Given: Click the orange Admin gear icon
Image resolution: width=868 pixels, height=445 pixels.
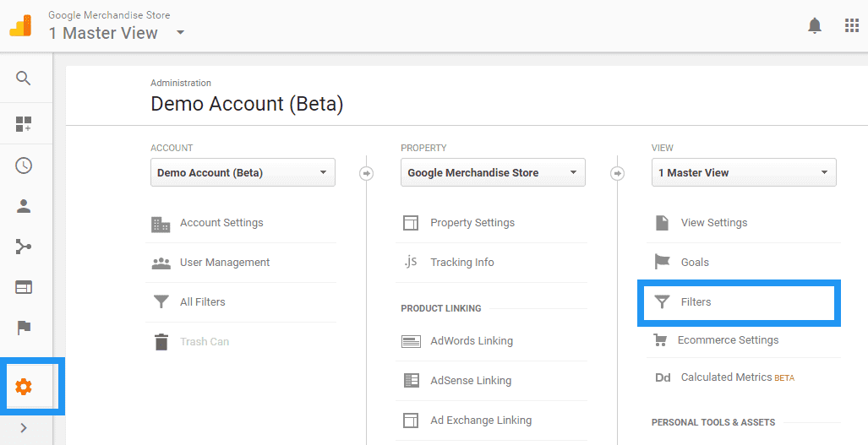Looking at the screenshot, I should pyautogui.click(x=24, y=387).
